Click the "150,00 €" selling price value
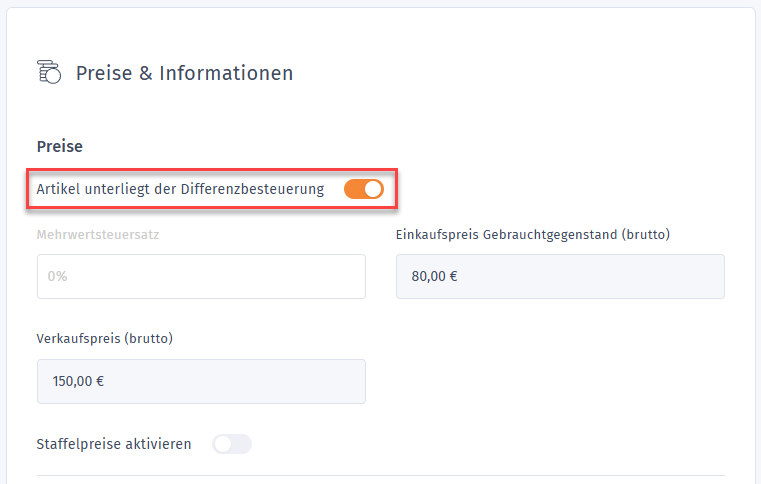The height and width of the screenshot is (484, 761). click(77, 381)
